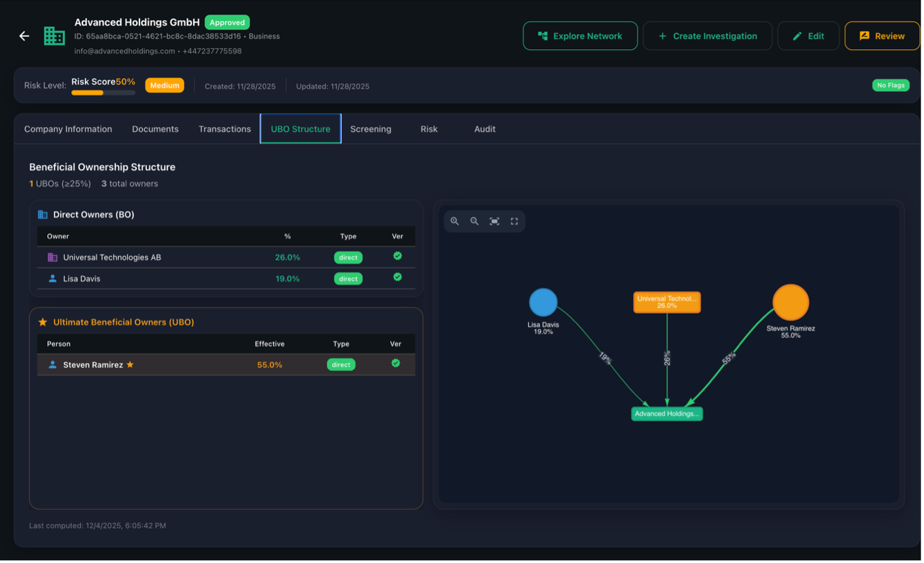Click the star icon next to Steven Ramirez
Image resolution: width=924 pixels, height=563 pixels.
[x=130, y=364]
